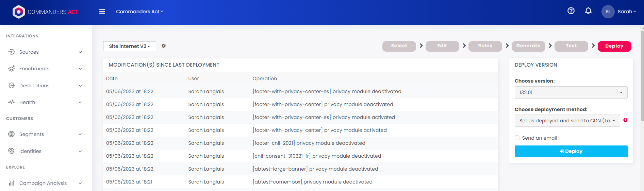Open the Choose version dropdown 132.01

(571, 92)
